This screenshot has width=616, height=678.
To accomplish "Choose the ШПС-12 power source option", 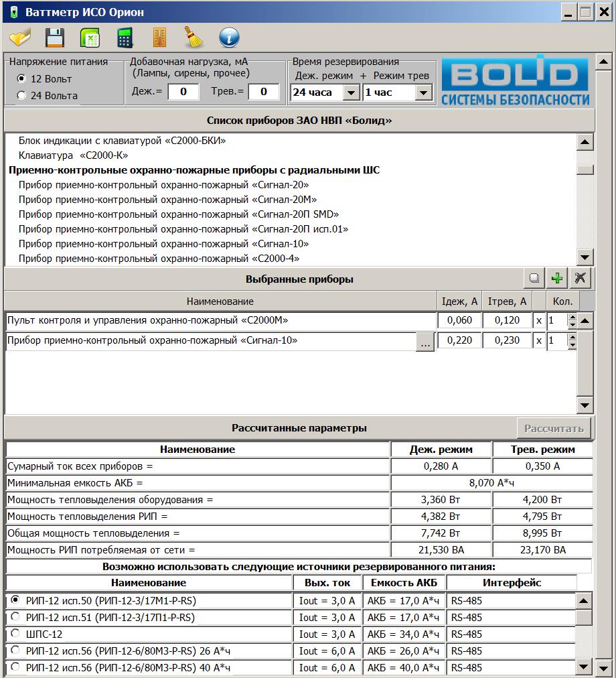I will pos(15,634).
